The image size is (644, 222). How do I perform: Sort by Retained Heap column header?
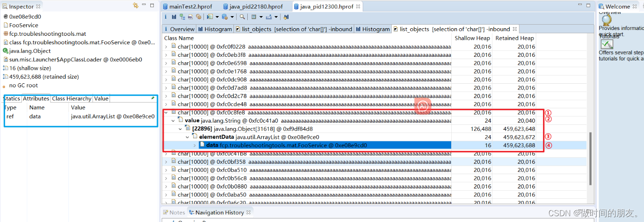tap(514, 38)
